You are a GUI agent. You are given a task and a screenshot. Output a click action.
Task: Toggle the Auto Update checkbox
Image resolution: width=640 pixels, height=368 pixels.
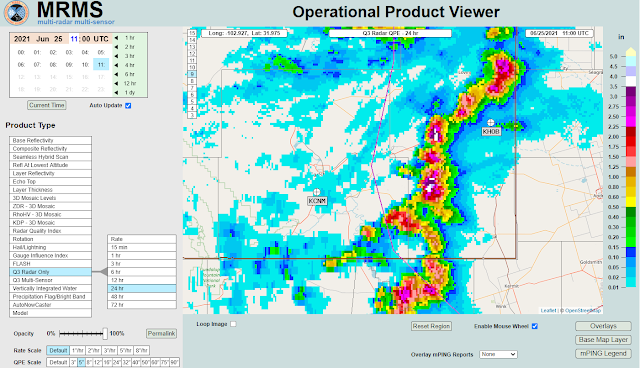128,105
